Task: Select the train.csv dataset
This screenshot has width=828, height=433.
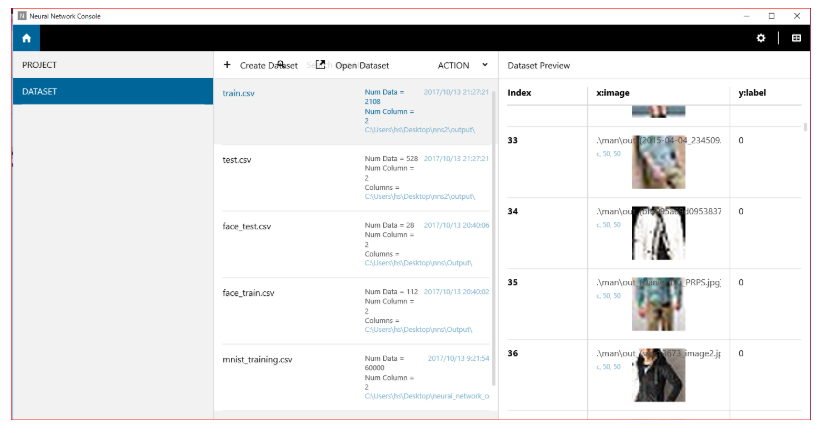Action: click(239, 93)
